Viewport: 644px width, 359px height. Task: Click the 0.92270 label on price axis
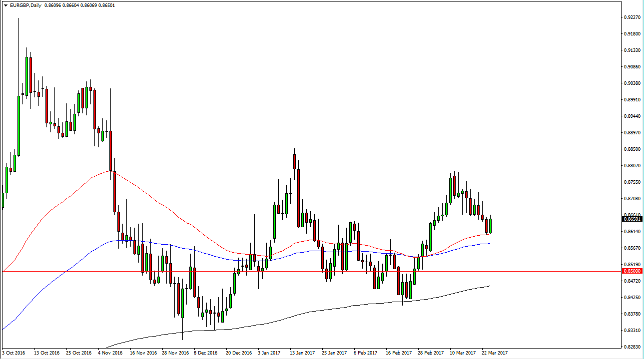point(632,17)
